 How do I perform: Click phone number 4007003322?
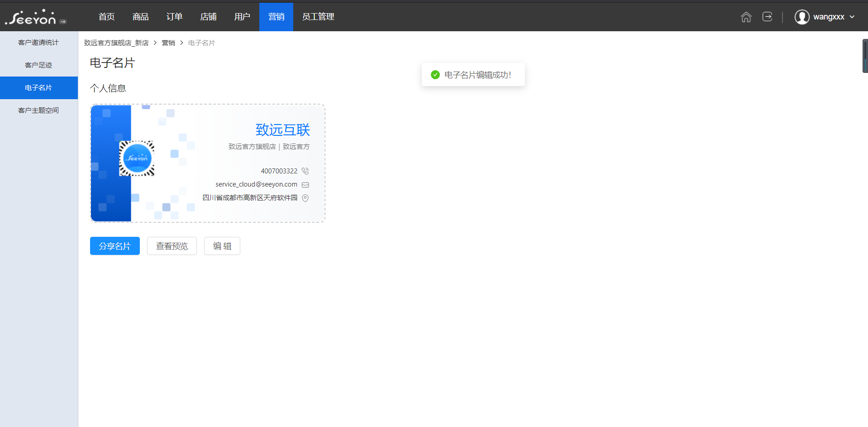click(x=279, y=171)
